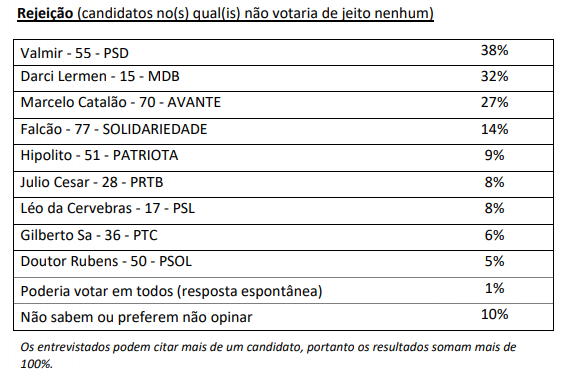565x373 pixels.
Task: Click the 6% value for Gilberto Sa
Action: (x=494, y=235)
